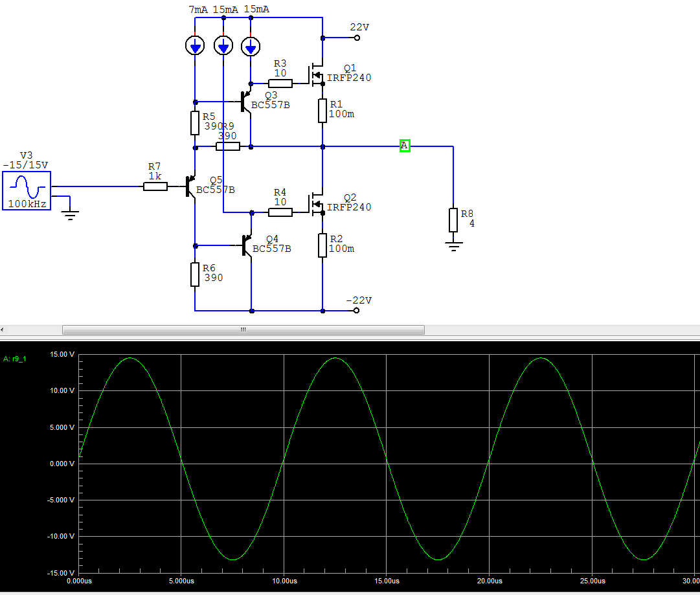
Task: Click the horizontal scrollbar thumb
Action: [243, 330]
